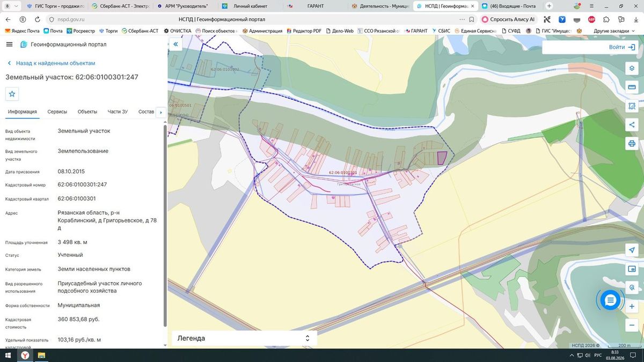Share the current map view
Screen dimensions: 644x362
(x=632, y=125)
